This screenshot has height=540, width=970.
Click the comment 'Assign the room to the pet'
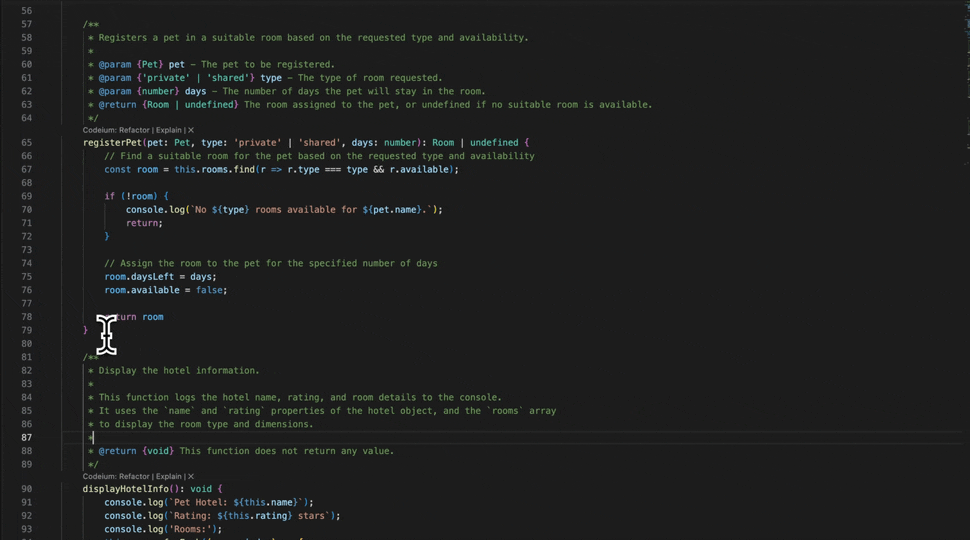(271, 264)
